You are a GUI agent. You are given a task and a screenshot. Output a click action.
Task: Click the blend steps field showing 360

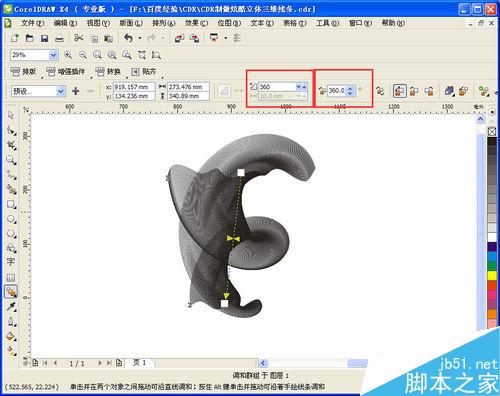tap(277, 87)
